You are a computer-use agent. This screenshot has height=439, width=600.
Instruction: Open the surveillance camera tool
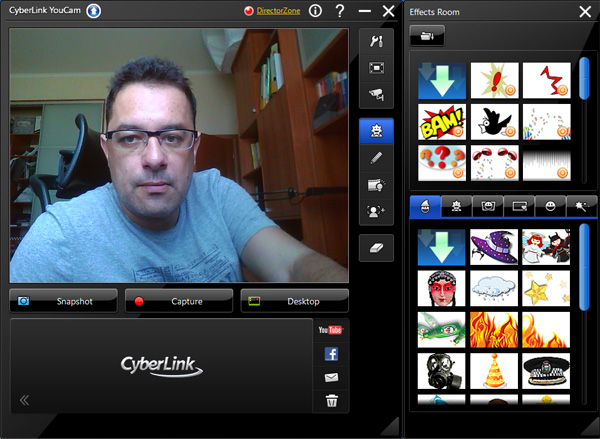376,94
